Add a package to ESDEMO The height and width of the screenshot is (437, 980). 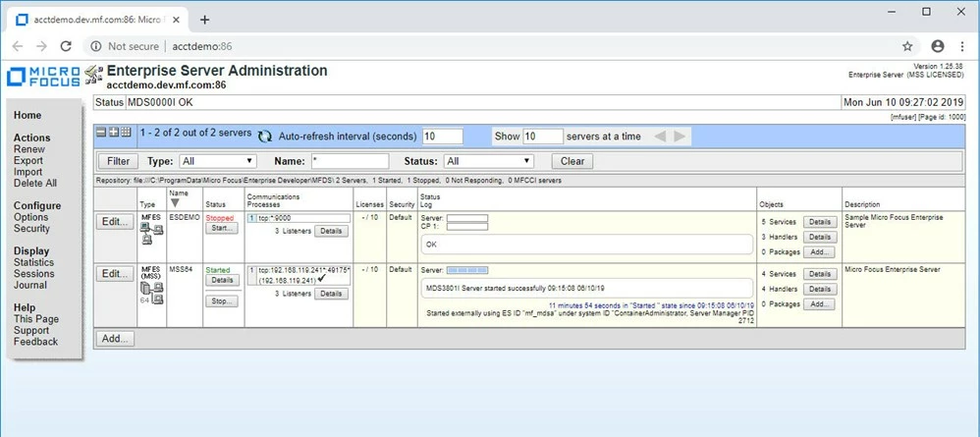[819, 252]
